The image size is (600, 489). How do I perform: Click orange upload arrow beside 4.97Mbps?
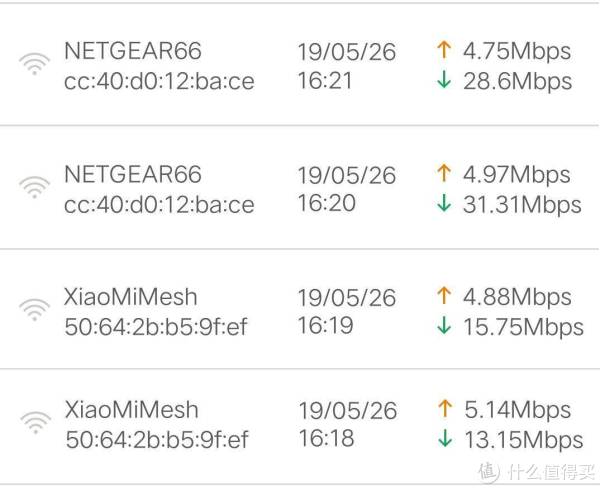[444, 173]
